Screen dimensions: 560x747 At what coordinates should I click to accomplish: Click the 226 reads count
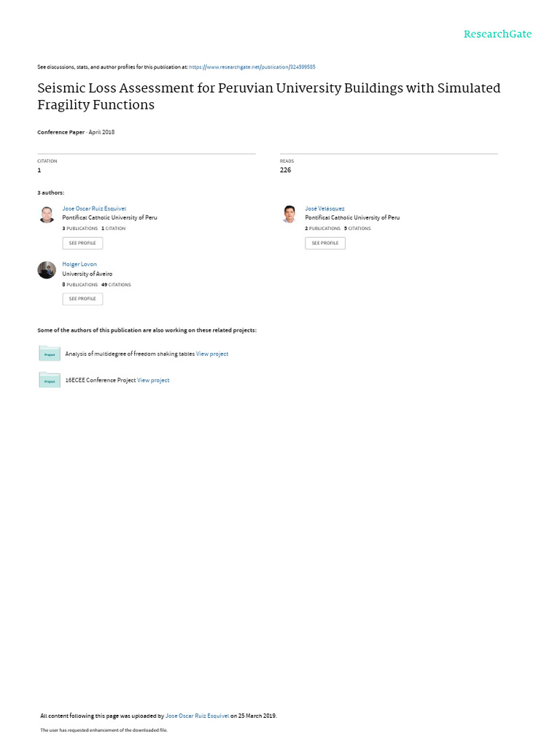click(x=285, y=170)
